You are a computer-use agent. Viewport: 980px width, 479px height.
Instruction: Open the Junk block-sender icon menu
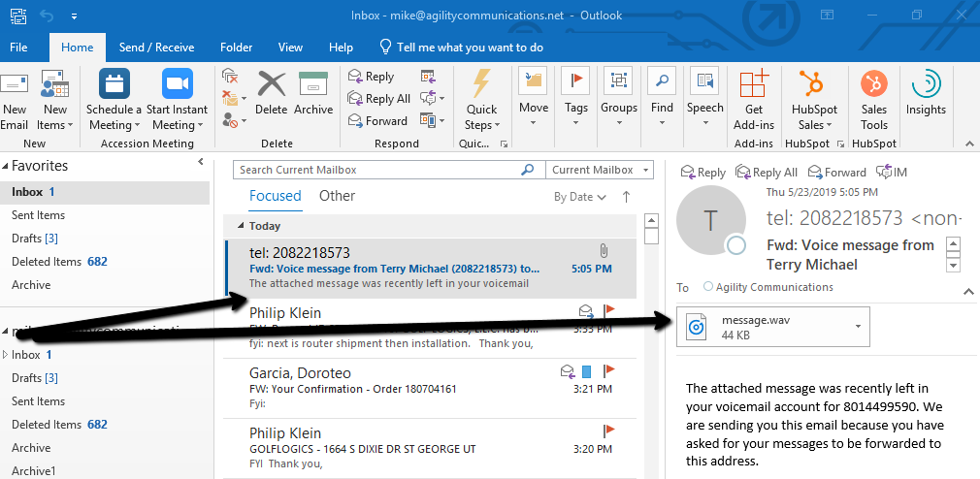235,120
